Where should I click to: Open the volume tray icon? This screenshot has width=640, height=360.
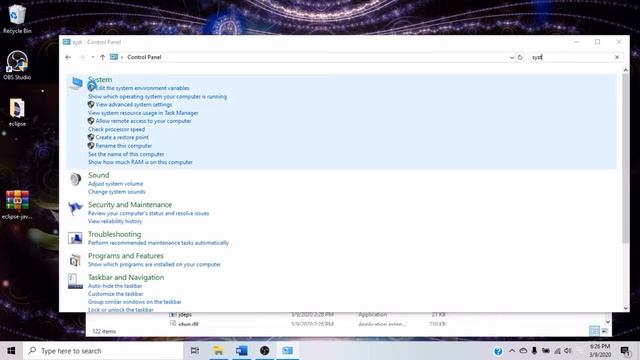coord(568,351)
